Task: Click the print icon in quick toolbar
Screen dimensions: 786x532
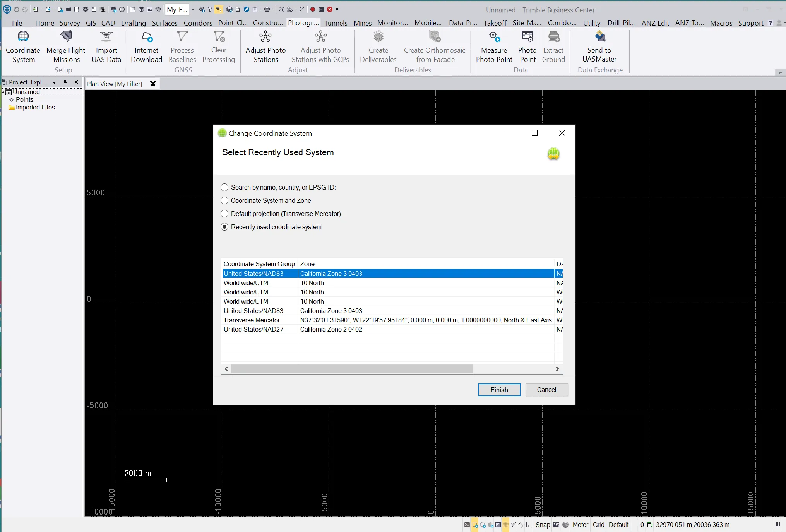Action: point(267,9)
